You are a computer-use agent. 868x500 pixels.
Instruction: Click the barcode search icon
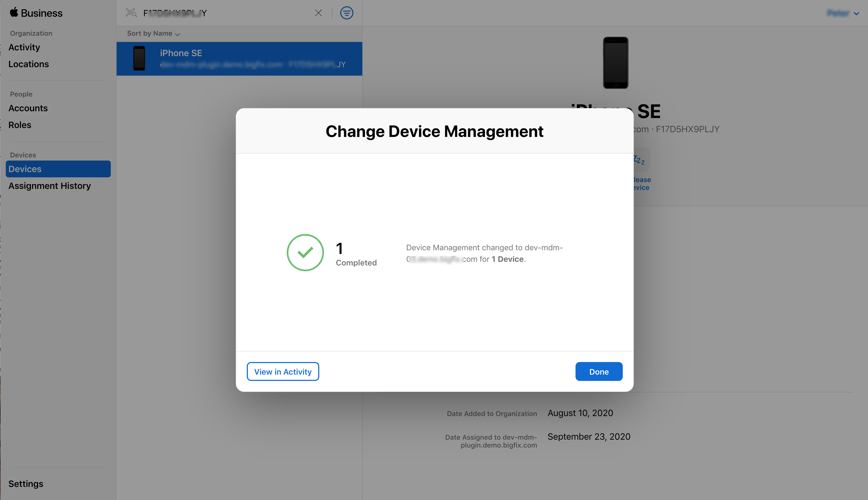coord(131,13)
